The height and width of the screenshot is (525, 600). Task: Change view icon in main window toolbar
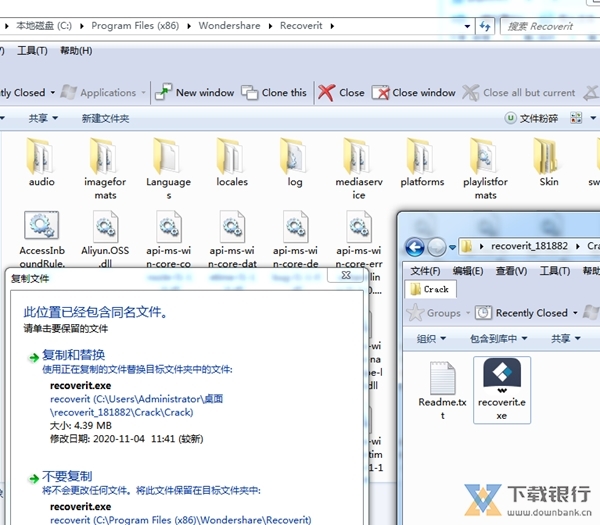pos(576,118)
